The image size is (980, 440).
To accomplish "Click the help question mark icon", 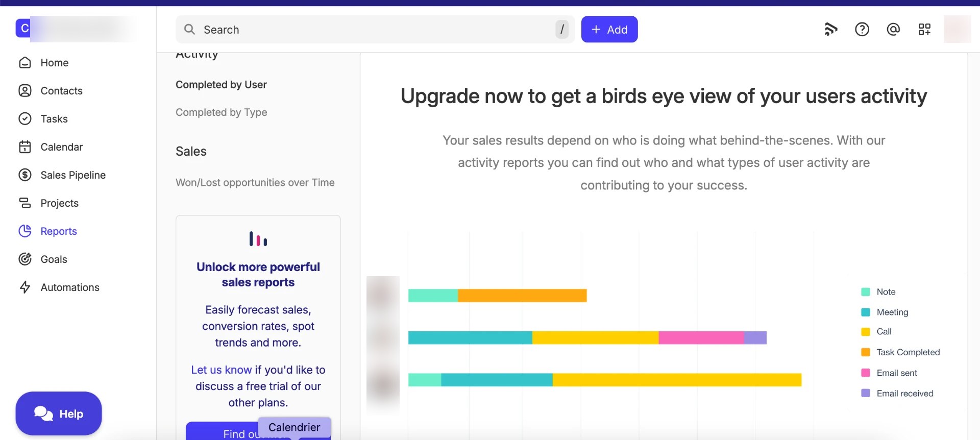I will (862, 30).
